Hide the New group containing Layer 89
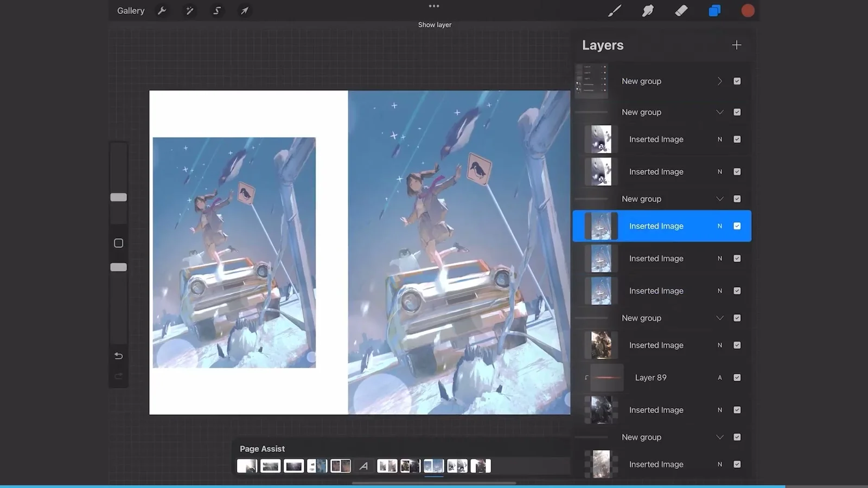 point(737,318)
